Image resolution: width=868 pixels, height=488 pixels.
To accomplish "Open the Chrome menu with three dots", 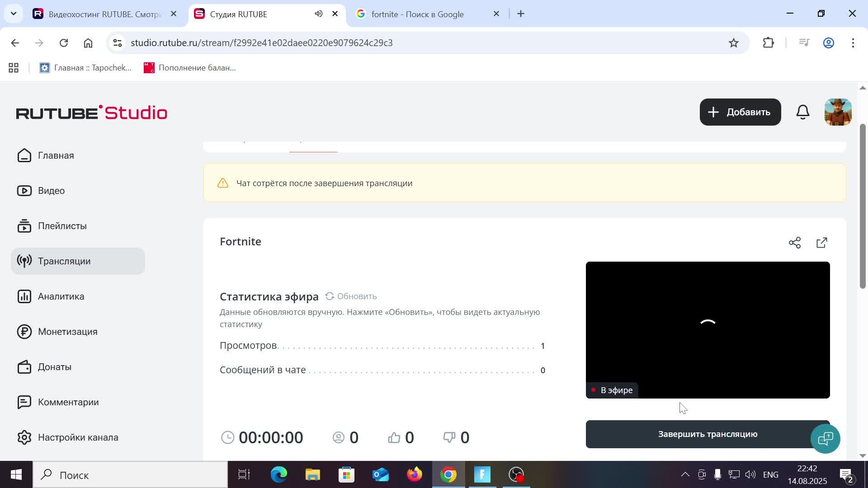I will pyautogui.click(x=854, y=42).
